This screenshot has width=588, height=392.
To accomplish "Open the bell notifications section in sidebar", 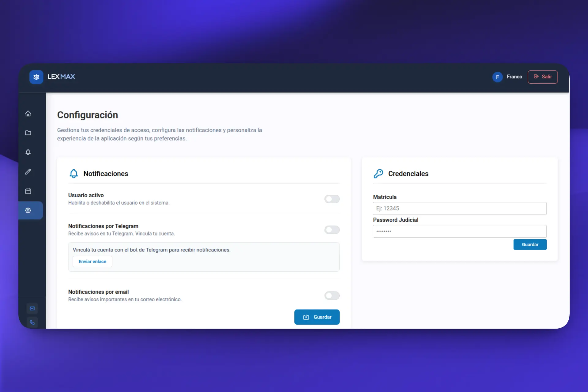I will 28,152.
